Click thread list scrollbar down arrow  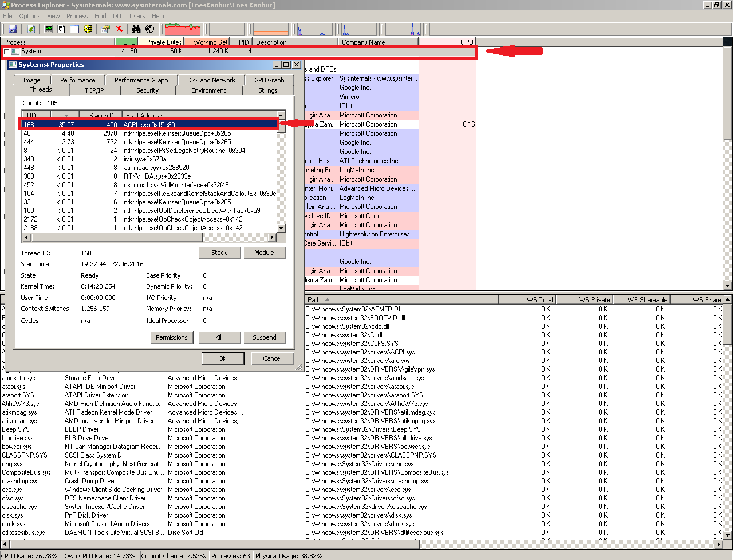(x=281, y=228)
